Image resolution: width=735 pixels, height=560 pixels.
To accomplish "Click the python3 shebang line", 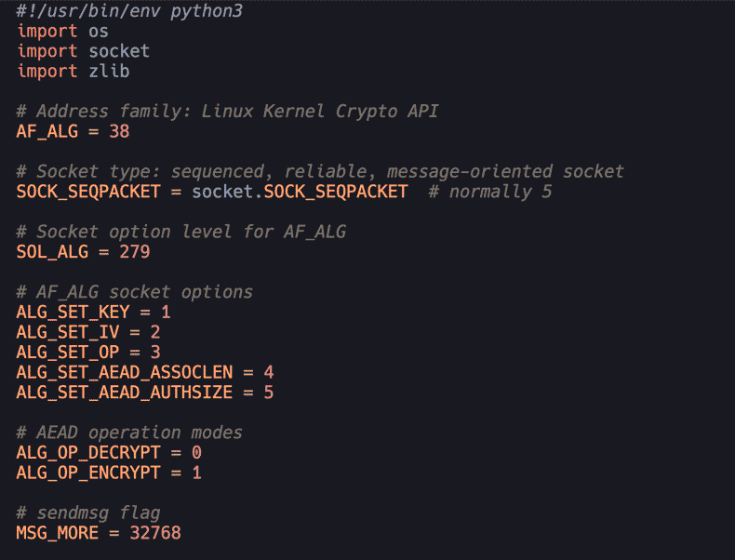I will point(129,11).
